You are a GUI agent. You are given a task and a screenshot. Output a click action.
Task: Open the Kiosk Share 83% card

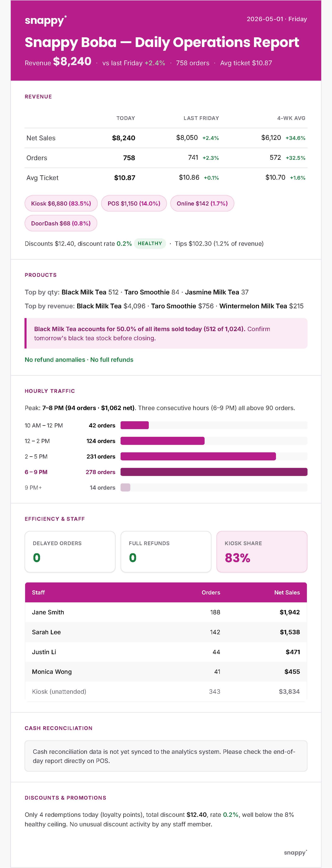262,552
